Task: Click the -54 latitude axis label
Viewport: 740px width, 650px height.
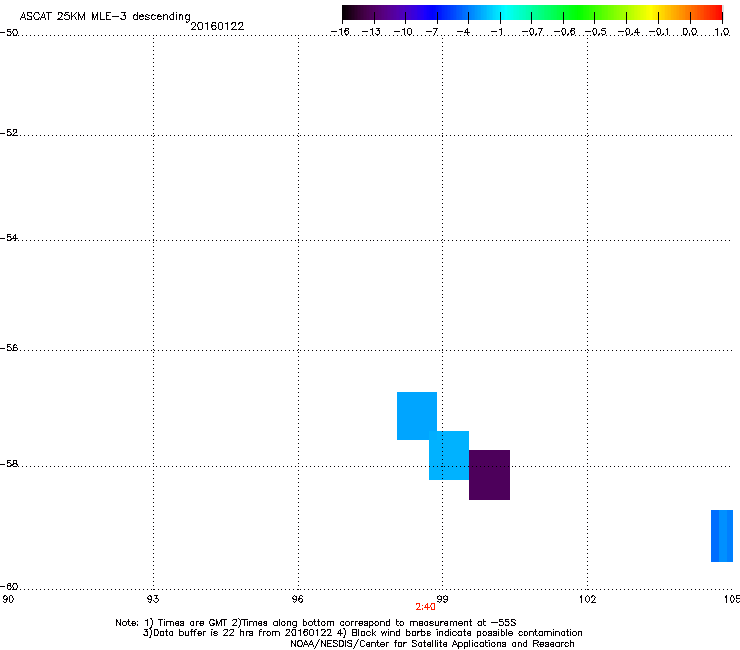Action: (x=9, y=237)
